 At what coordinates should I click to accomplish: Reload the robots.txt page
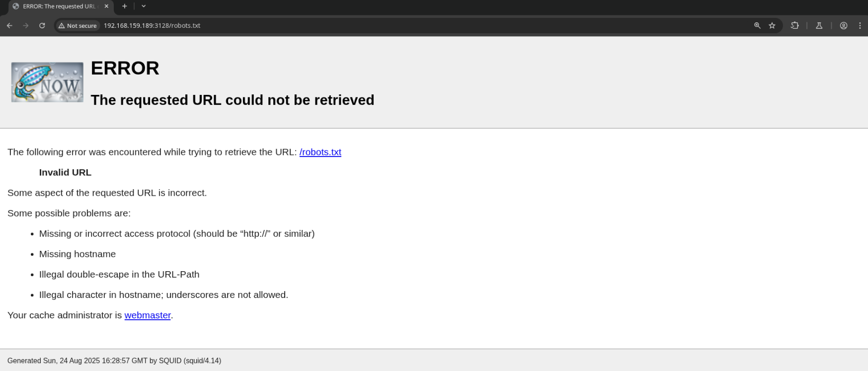coord(42,25)
